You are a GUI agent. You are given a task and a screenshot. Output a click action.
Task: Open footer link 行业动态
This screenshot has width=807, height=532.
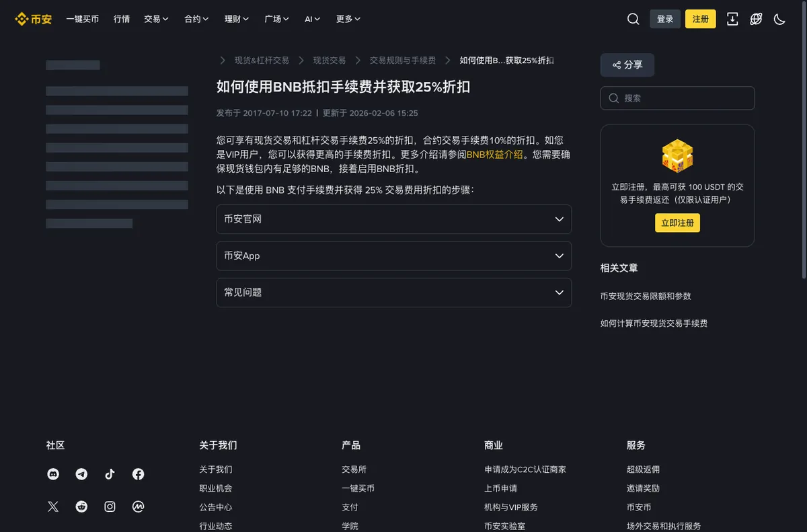tap(216, 526)
